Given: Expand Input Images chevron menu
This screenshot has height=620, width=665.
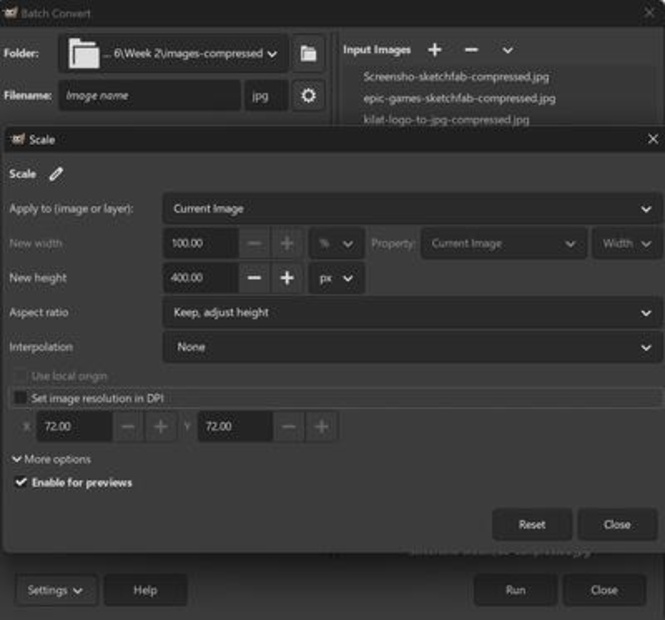Looking at the screenshot, I should point(508,50).
